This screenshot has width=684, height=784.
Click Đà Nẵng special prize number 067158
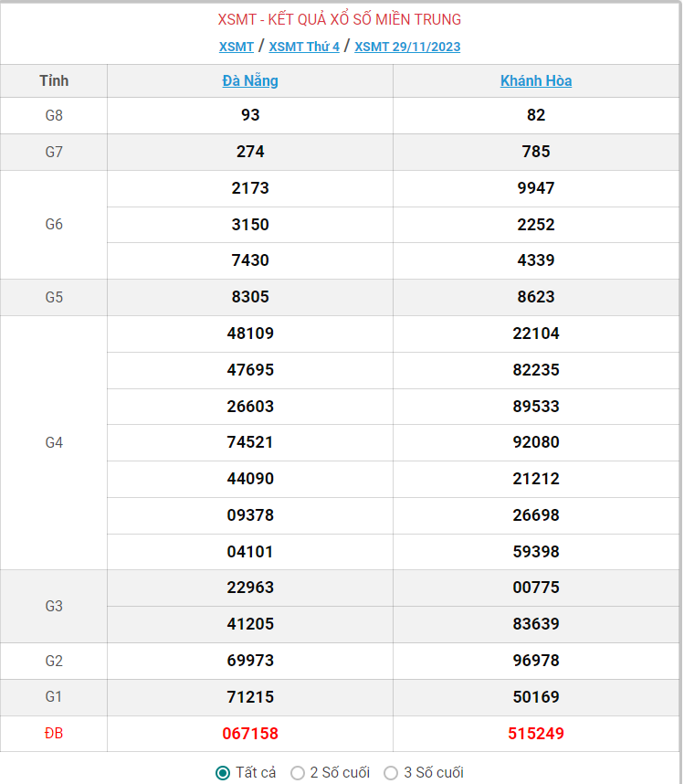(250, 734)
